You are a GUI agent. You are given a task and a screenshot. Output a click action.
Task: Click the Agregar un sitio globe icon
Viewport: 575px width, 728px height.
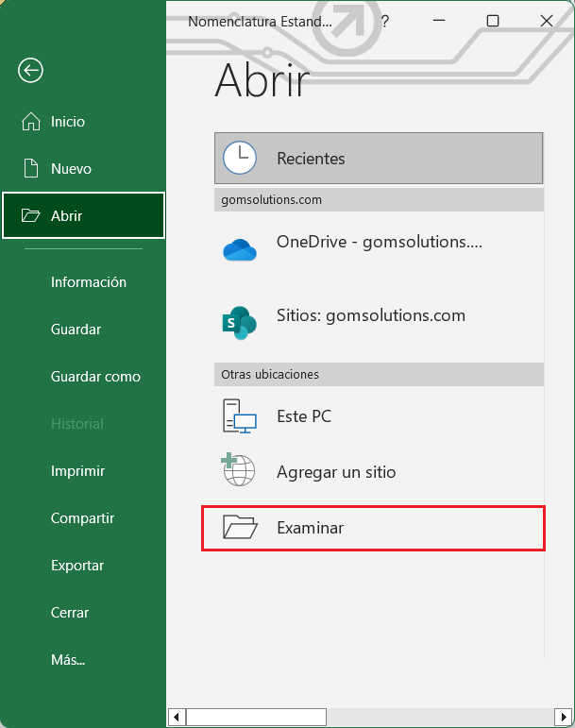tap(238, 469)
